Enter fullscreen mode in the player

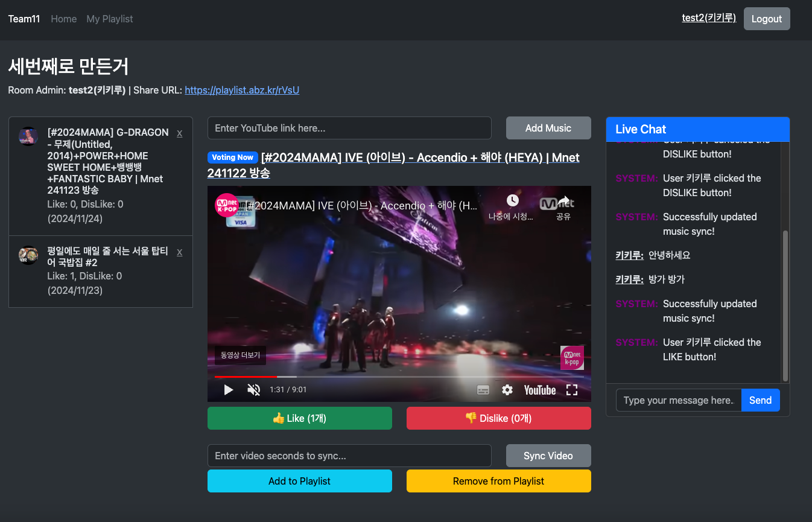(x=572, y=390)
